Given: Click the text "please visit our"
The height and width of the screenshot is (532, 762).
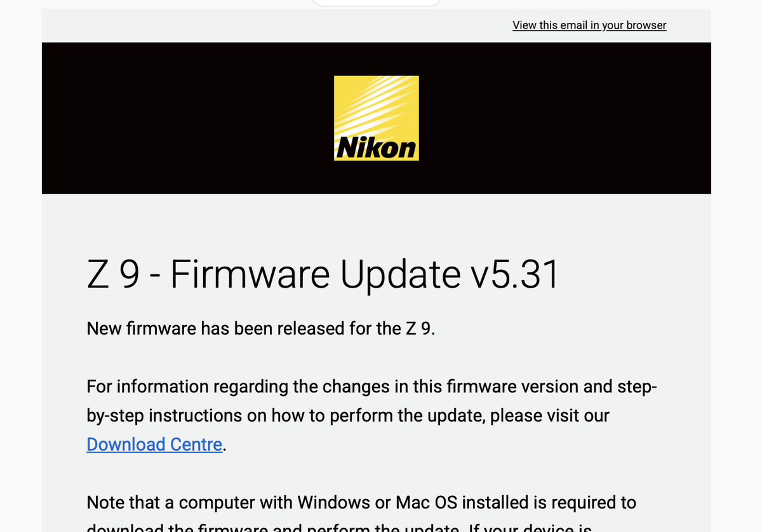Looking at the screenshot, I should tap(549, 416).
